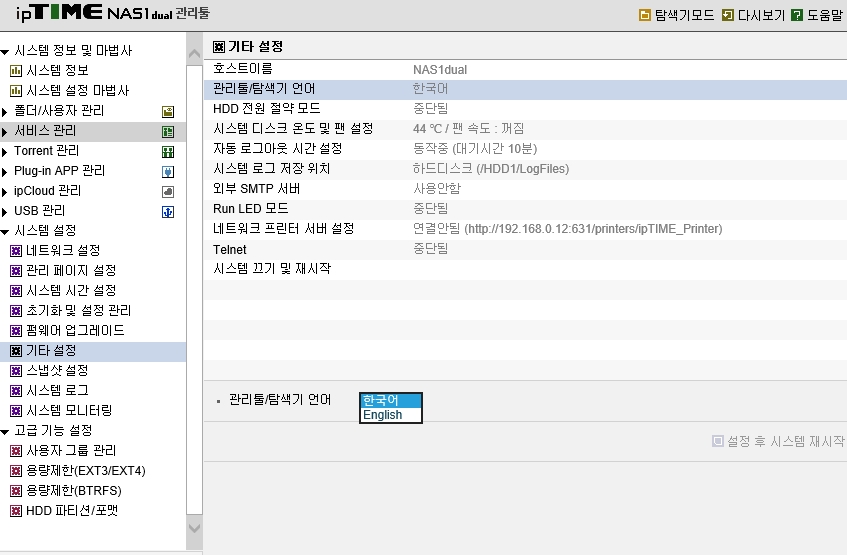The width and height of the screenshot is (847, 555).
Task: Click the 도움말 help question-mark icon
Action: [x=797, y=15]
